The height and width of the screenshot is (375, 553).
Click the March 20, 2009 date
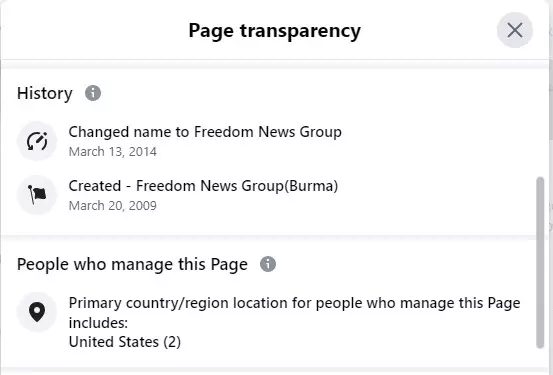(x=113, y=206)
